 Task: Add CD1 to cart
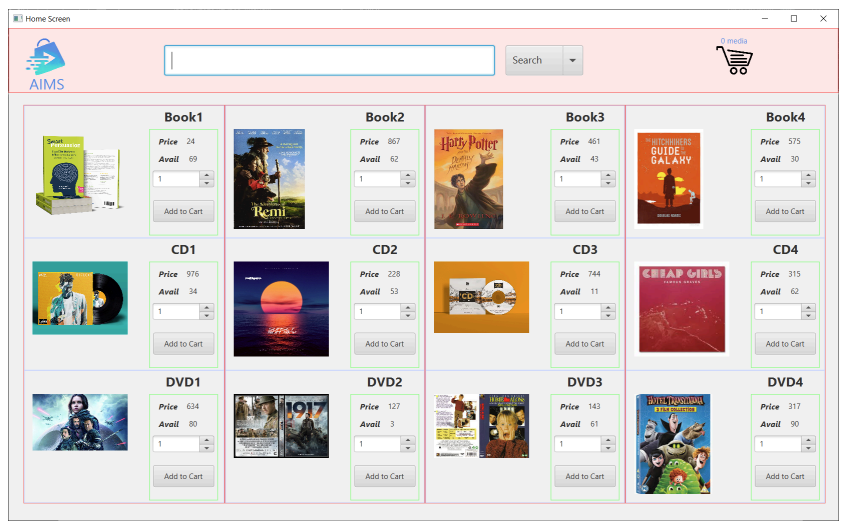point(183,344)
